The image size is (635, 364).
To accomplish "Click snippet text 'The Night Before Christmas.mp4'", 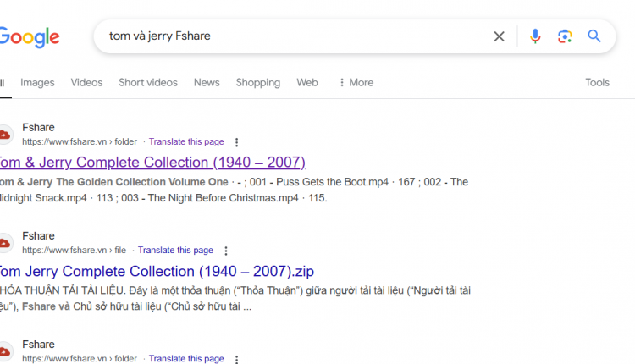I will pos(224,198).
